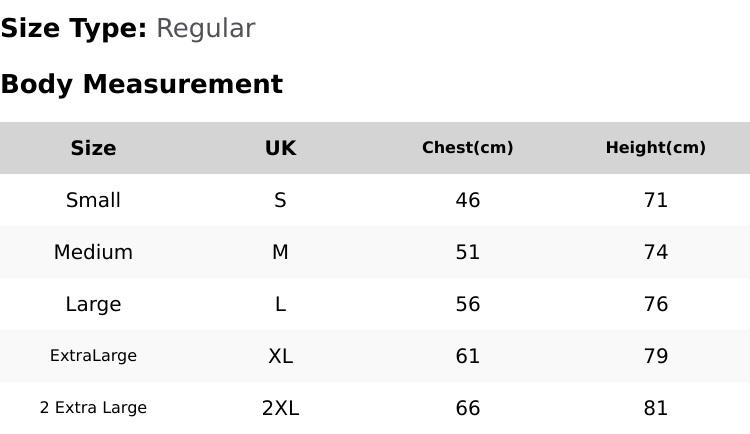Viewport: 750px width, 434px height.
Task: Select the ExtraLarge size row label
Action: (x=93, y=356)
